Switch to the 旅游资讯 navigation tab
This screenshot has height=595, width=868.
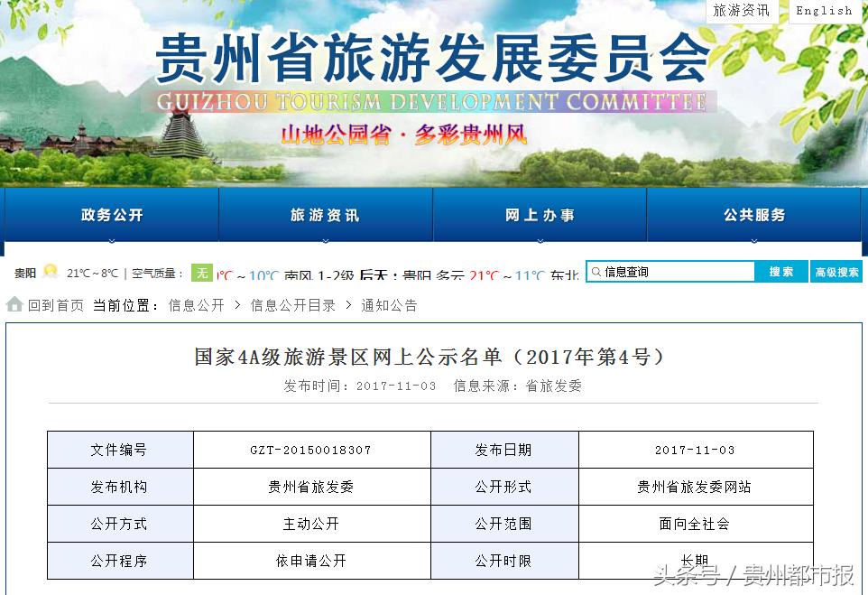point(325,215)
